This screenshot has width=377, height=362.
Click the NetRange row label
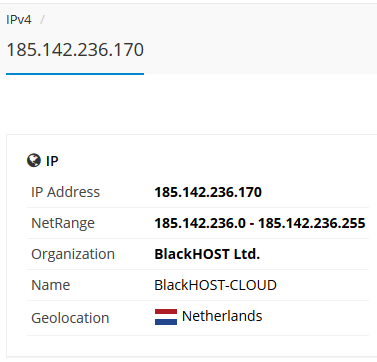tap(63, 223)
